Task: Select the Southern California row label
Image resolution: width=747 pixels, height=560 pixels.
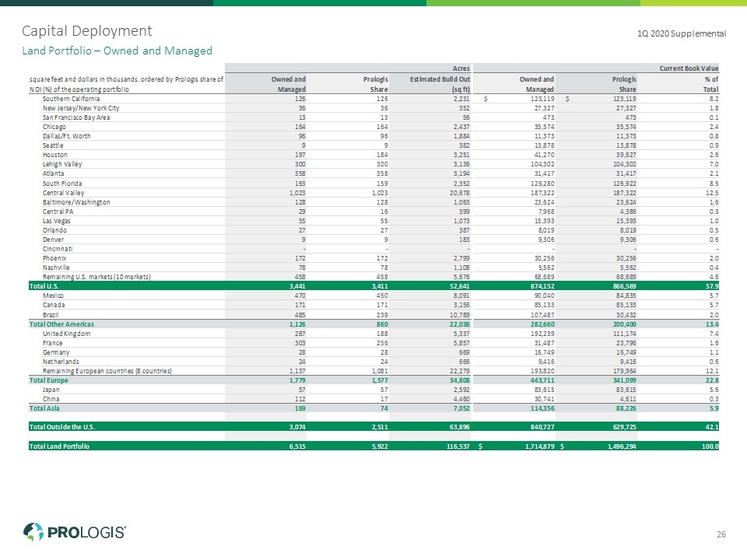Action: [71, 99]
